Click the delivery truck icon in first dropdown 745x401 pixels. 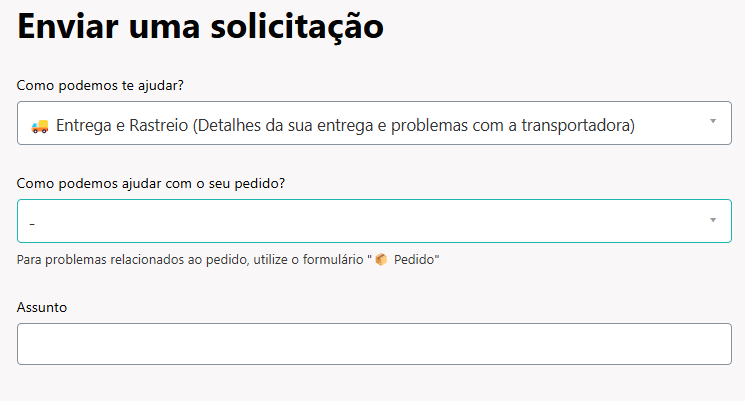coord(40,126)
